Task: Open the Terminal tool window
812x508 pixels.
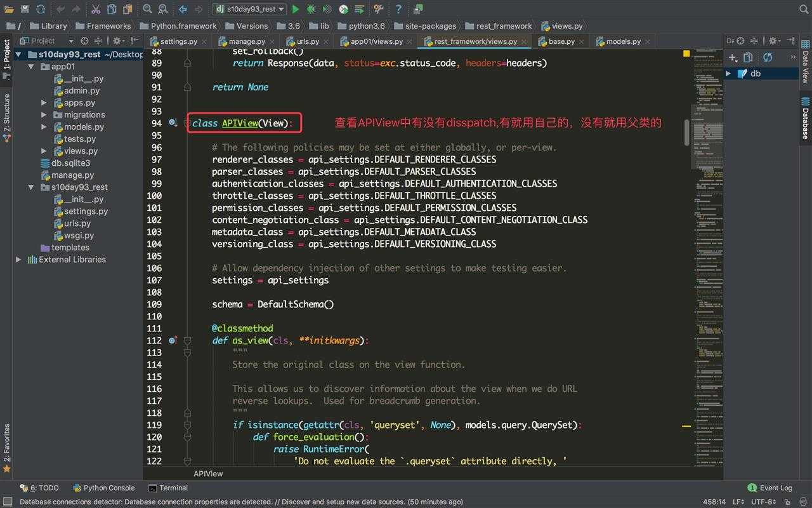Action: point(168,488)
